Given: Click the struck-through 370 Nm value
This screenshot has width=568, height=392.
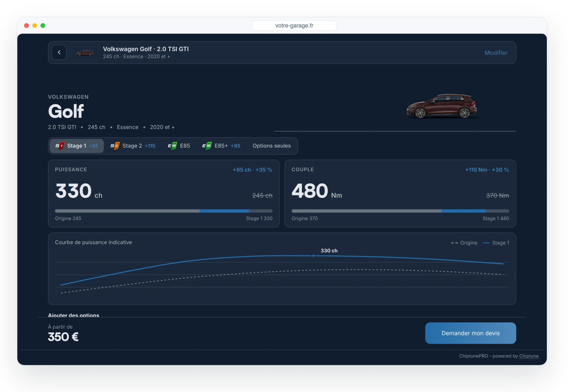Looking at the screenshot, I should coord(497,196).
